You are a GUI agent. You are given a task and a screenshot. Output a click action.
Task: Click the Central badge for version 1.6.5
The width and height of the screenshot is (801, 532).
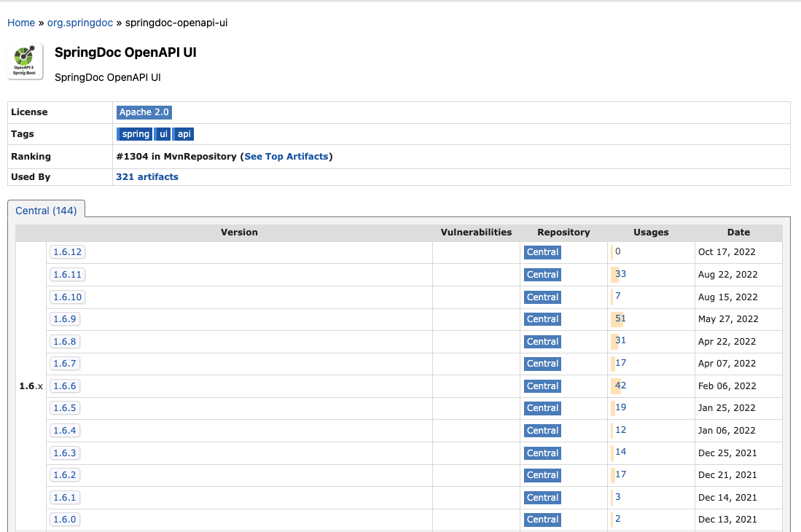(x=542, y=408)
